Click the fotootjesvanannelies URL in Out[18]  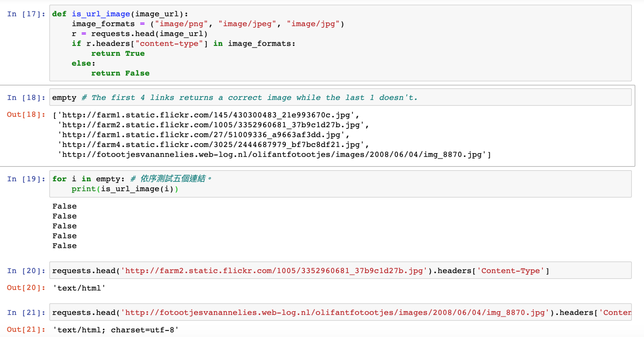tap(272, 155)
